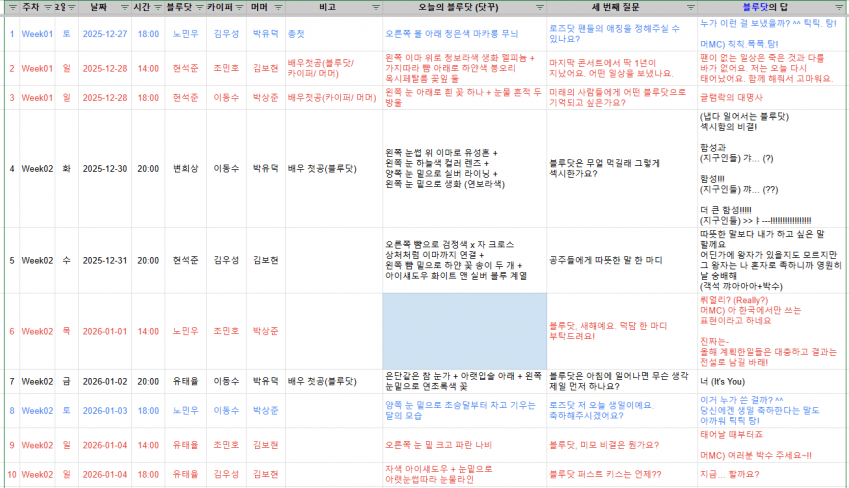The width and height of the screenshot is (849, 488).
Task: Open the filter for the 비고 column
Action: pos(376,8)
